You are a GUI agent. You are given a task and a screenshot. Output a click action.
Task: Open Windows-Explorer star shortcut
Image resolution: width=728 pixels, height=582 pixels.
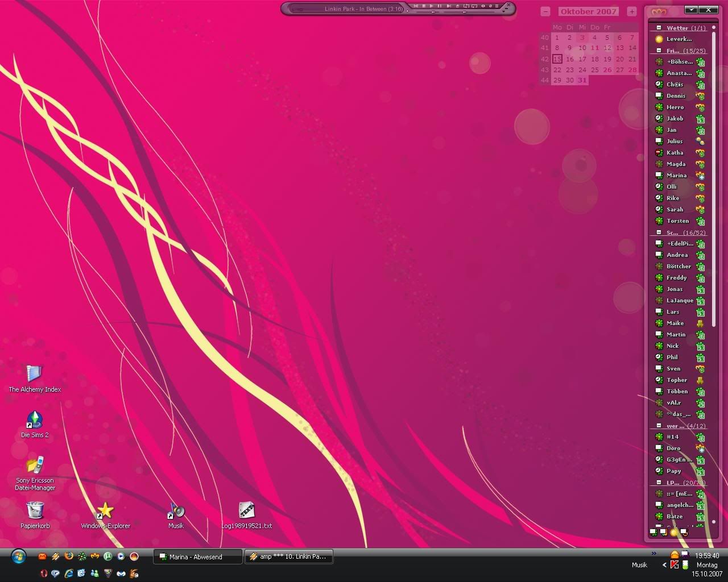[105, 510]
